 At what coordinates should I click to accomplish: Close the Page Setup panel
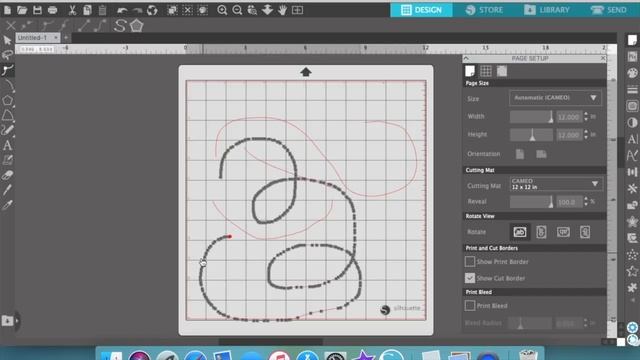(x=603, y=58)
